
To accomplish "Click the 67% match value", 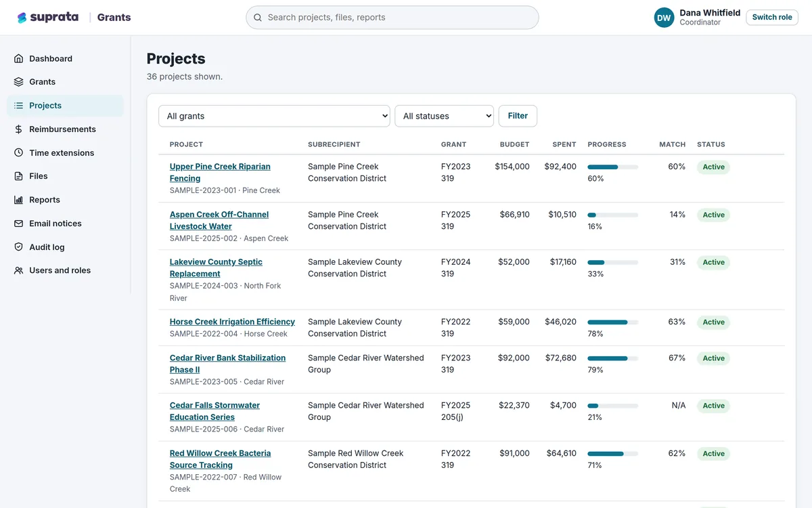I will (x=677, y=358).
